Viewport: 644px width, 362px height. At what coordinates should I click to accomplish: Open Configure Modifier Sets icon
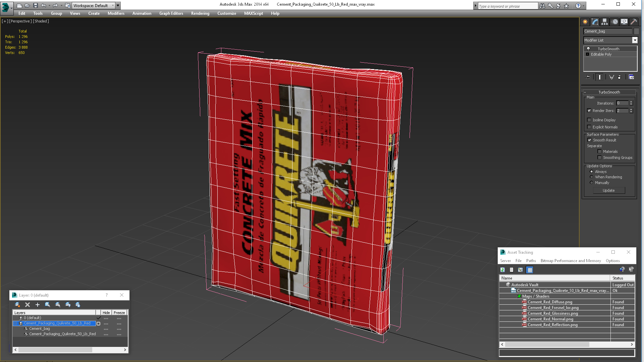pos(631,77)
